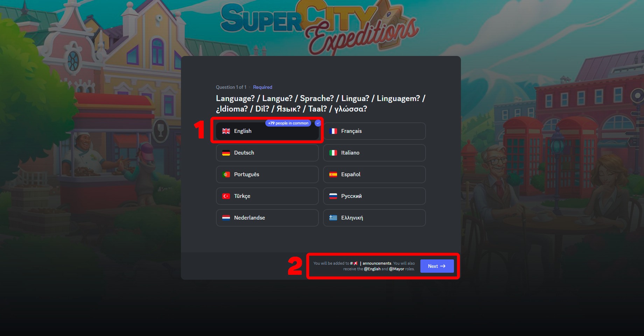Click the @English role mention
Viewport: 644px width, 336px height.
click(x=372, y=269)
